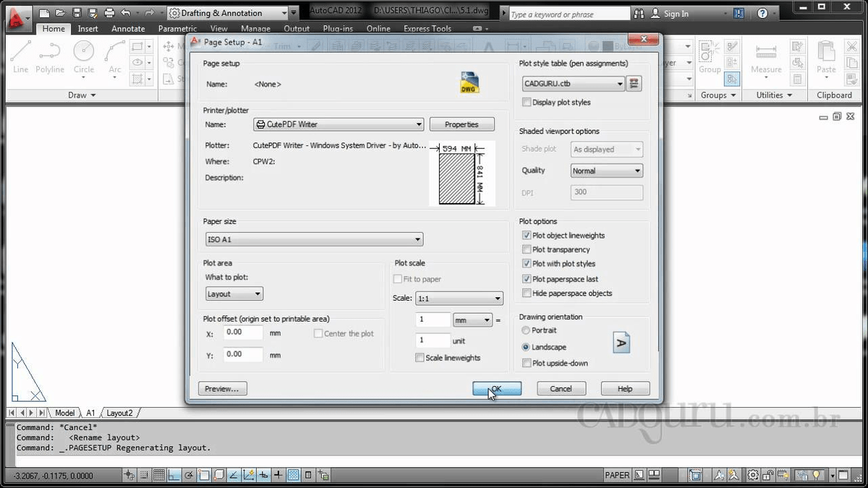Switch to the Insert ribbon tab

click(88, 29)
